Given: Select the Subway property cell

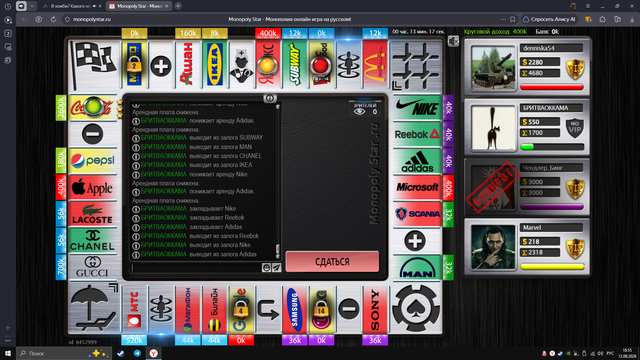Looking at the screenshot, I should tap(295, 64).
